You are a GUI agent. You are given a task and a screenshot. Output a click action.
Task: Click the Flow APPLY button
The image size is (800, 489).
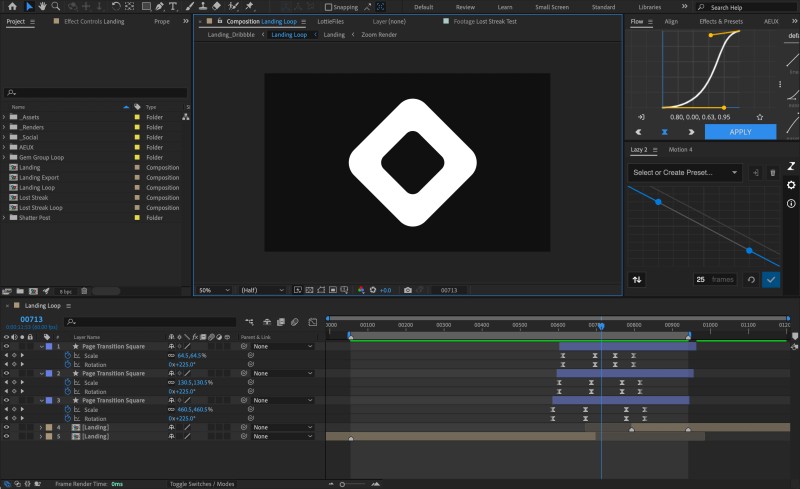pos(740,132)
